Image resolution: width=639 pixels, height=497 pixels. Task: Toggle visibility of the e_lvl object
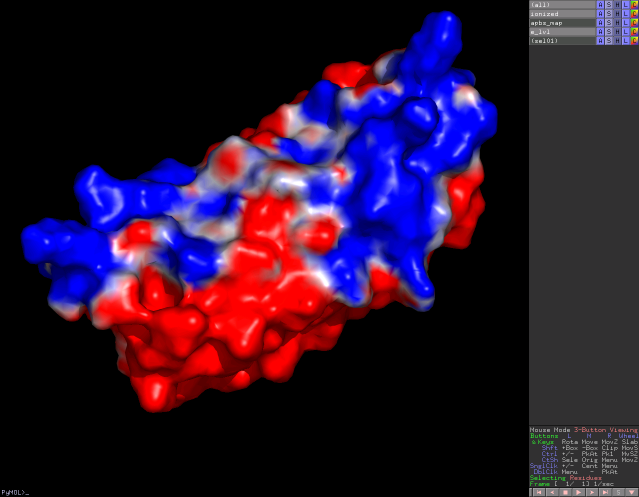coord(562,31)
